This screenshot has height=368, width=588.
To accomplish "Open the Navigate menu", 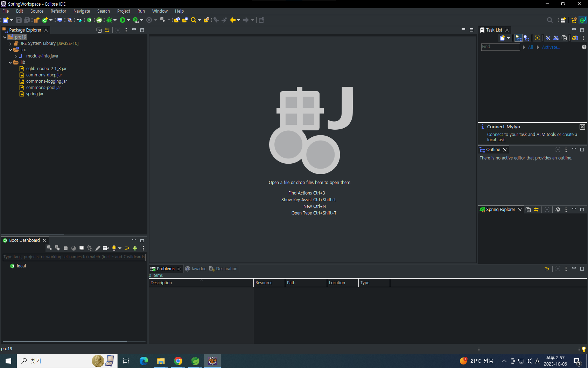I will click(82, 11).
